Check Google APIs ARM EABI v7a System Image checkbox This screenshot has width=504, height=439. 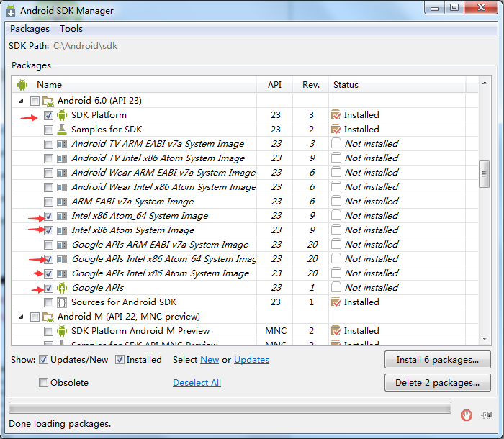click(48, 245)
